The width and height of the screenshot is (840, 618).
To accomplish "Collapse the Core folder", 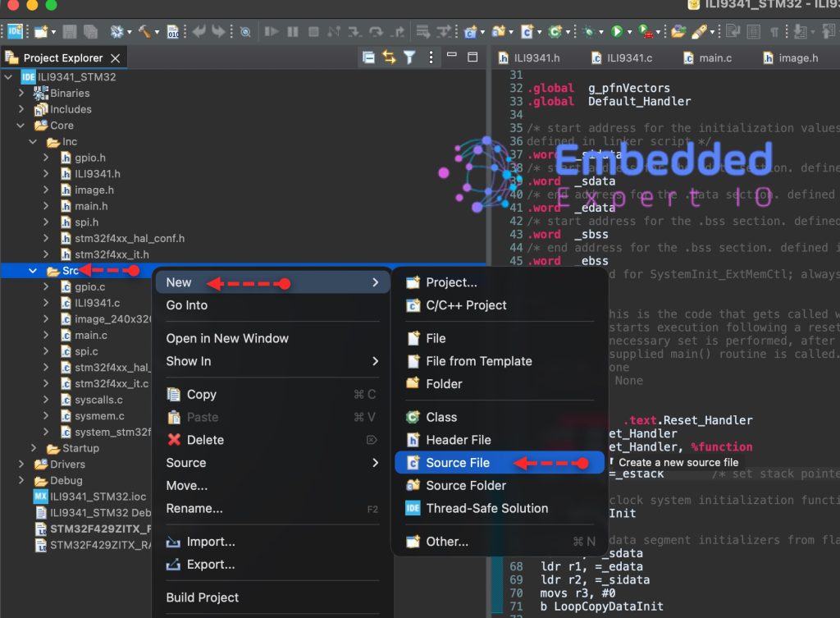I will click(x=21, y=126).
